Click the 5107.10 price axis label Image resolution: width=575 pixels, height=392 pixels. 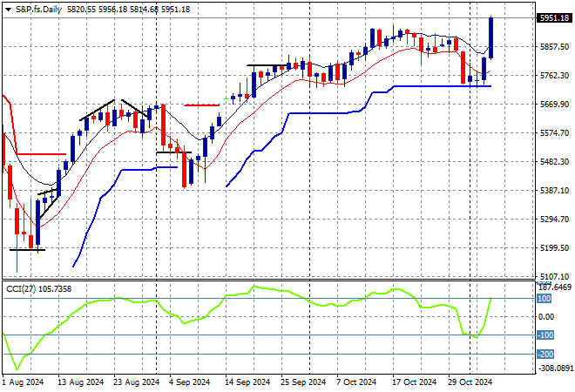554,276
